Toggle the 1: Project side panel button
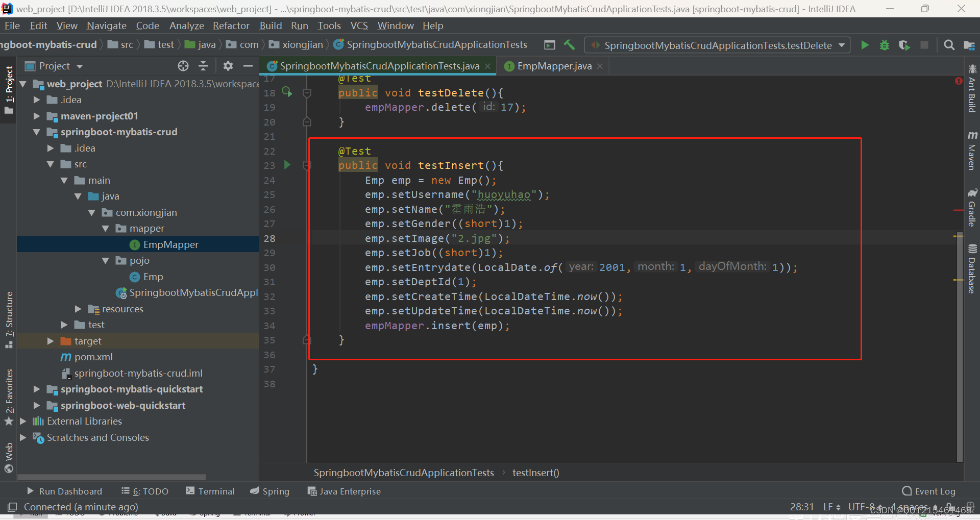Screen dimensions: 980x520 pyautogui.click(x=9, y=90)
